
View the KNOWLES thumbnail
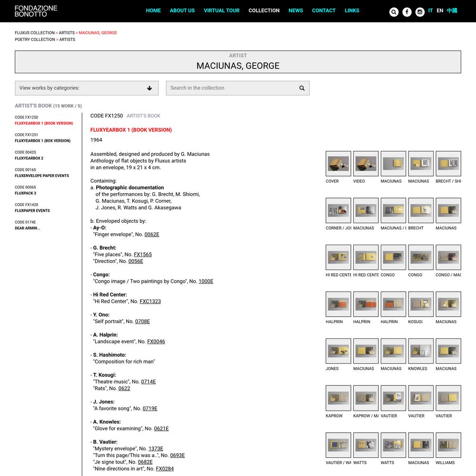click(x=421, y=351)
